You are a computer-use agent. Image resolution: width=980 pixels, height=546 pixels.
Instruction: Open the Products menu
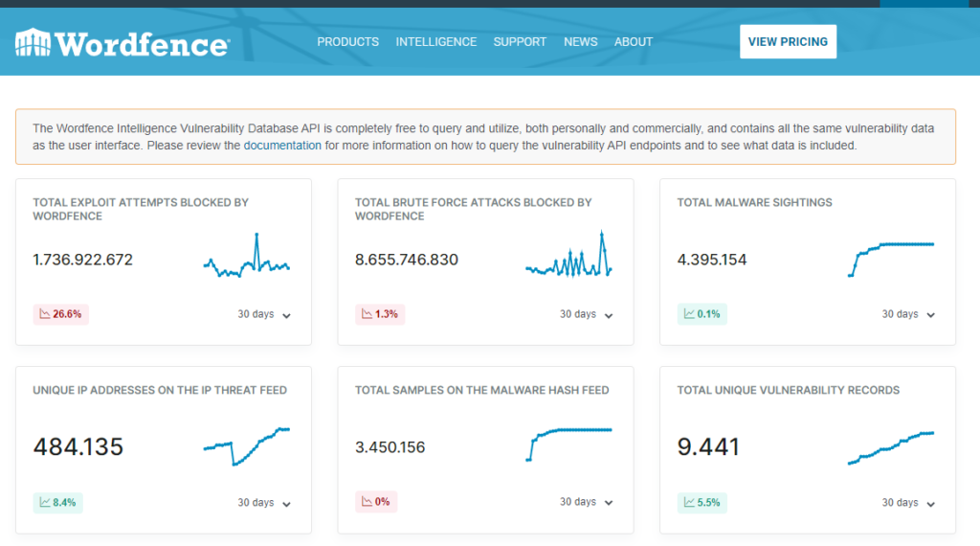pyautogui.click(x=347, y=42)
